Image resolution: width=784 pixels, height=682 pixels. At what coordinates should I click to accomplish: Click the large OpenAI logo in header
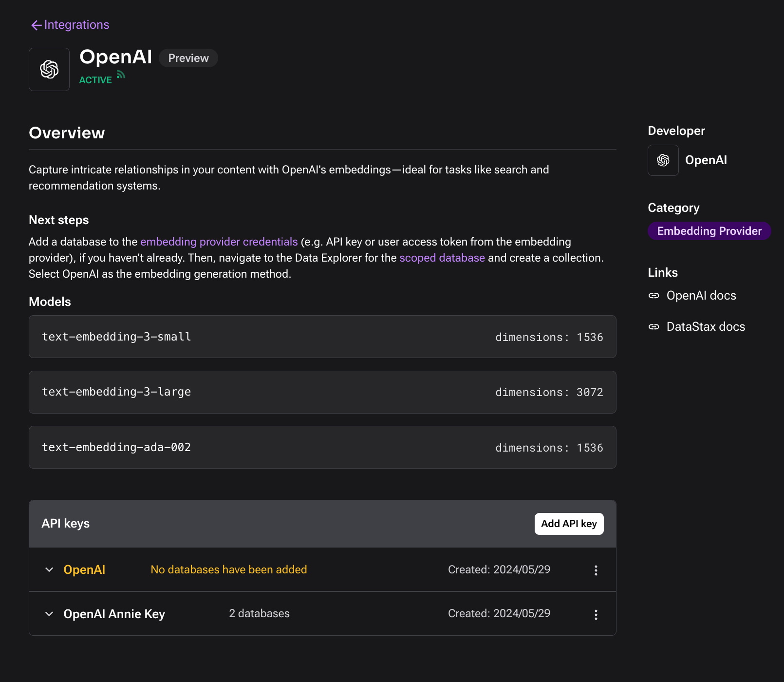coord(49,70)
